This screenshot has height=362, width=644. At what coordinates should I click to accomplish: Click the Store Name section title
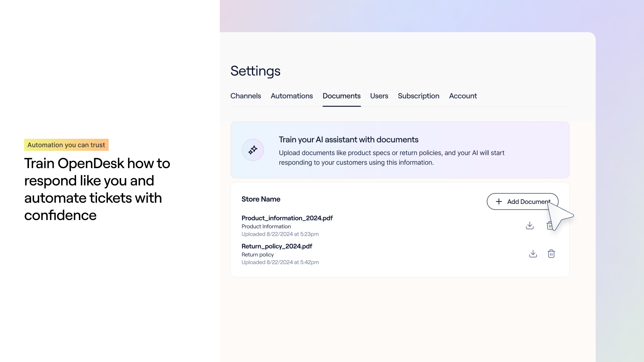261,199
